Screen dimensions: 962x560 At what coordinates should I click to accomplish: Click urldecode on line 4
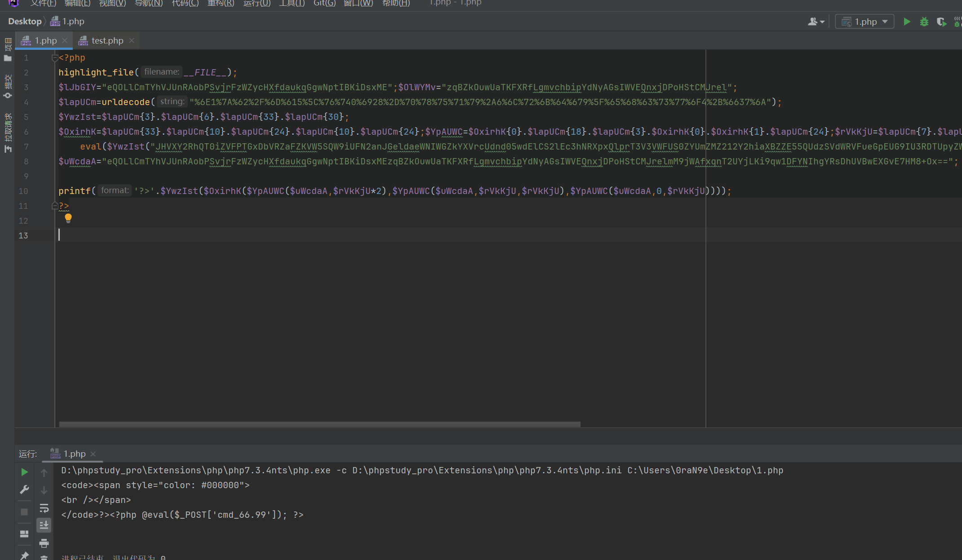coord(126,102)
